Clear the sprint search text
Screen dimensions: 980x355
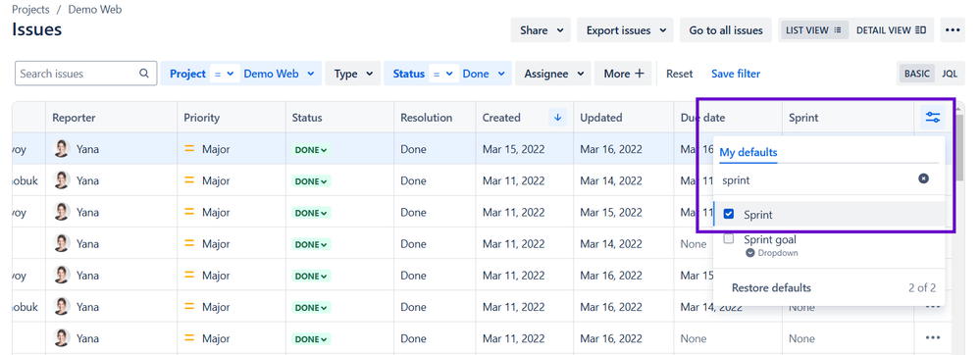pyautogui.click(x=923, y=178)
